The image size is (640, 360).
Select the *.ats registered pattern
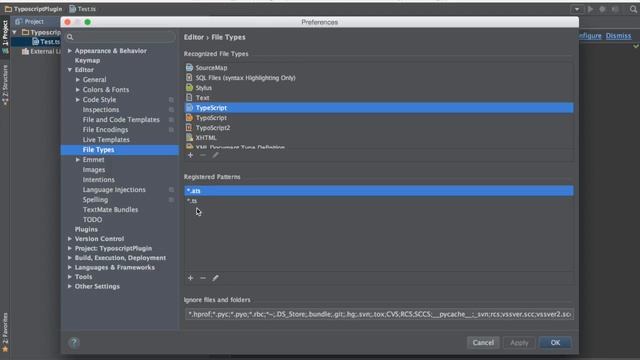pos(379,191)
